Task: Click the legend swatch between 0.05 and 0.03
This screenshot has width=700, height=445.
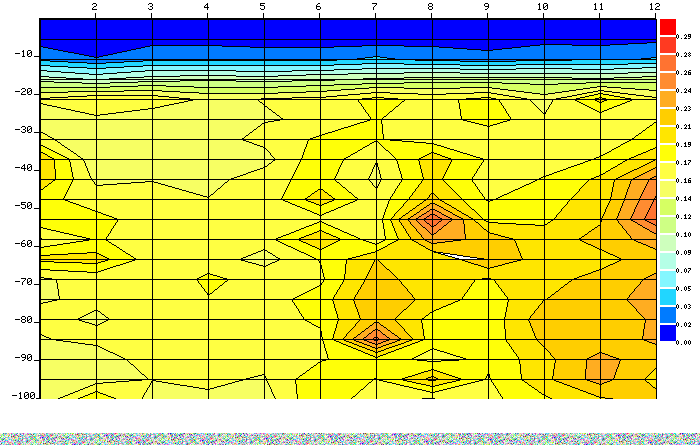Action: 668,297
